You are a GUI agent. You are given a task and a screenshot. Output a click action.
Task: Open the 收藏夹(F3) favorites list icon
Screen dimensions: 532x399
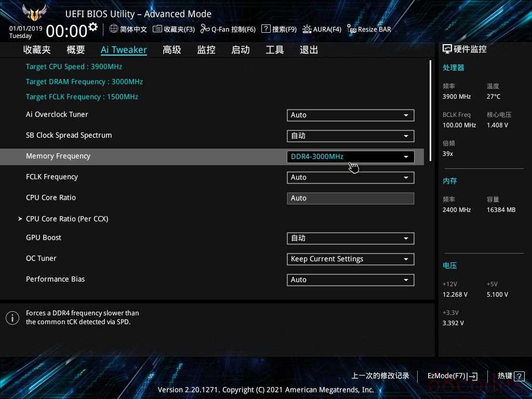[157, 29]
